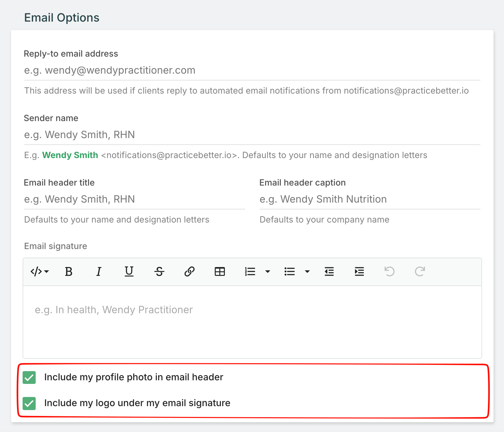The width and height of the screenshot is (504, 432).
Task: Focus the Sender name input field
Action: coord(252,135)
